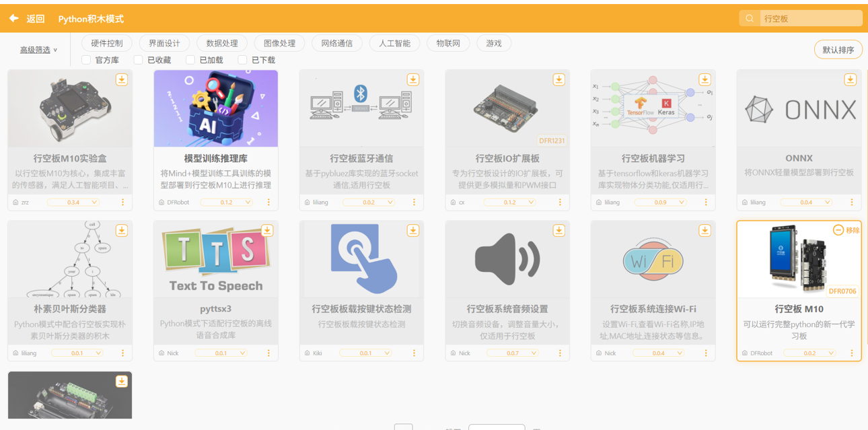This screenshot has width=868, height=430.
Task: Click the 游戏 category button
Action: [494, 43]
